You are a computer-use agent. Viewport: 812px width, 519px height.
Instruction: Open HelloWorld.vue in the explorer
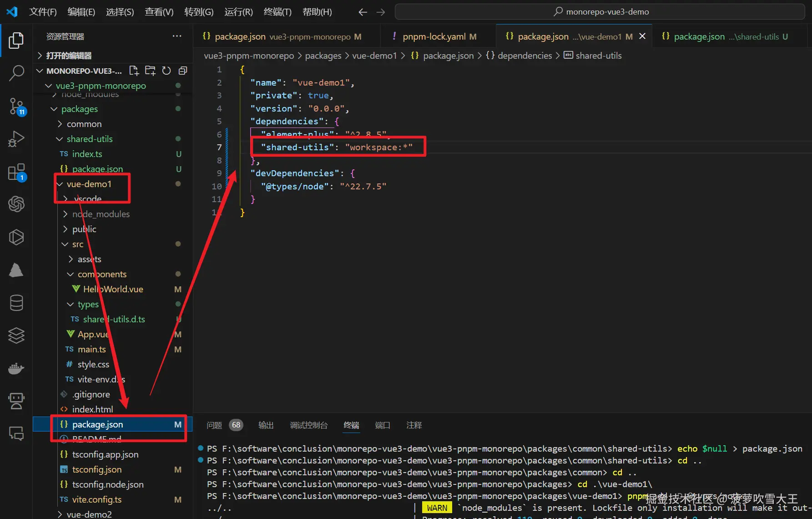[x=113, y=289]
